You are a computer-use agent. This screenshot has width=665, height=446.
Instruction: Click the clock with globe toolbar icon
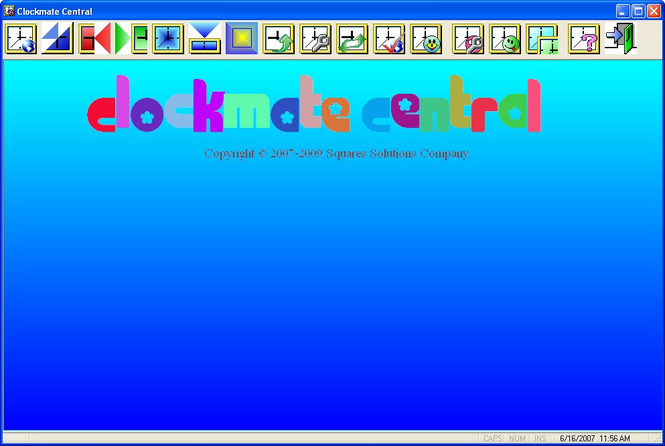(x=21, y=39)
